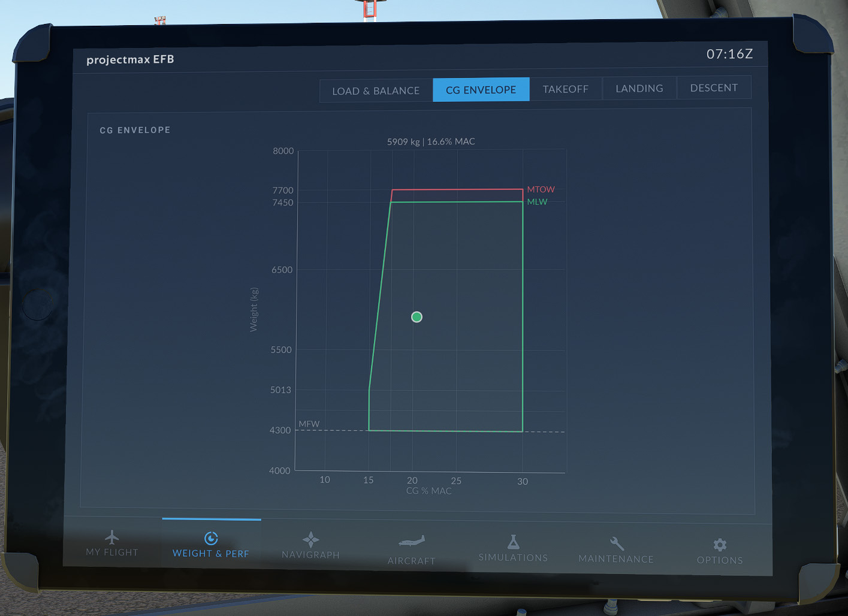Open the Navigraph compass icon
Image resolution: width=848 pixels, height=616 pixels.
[310, 540]
